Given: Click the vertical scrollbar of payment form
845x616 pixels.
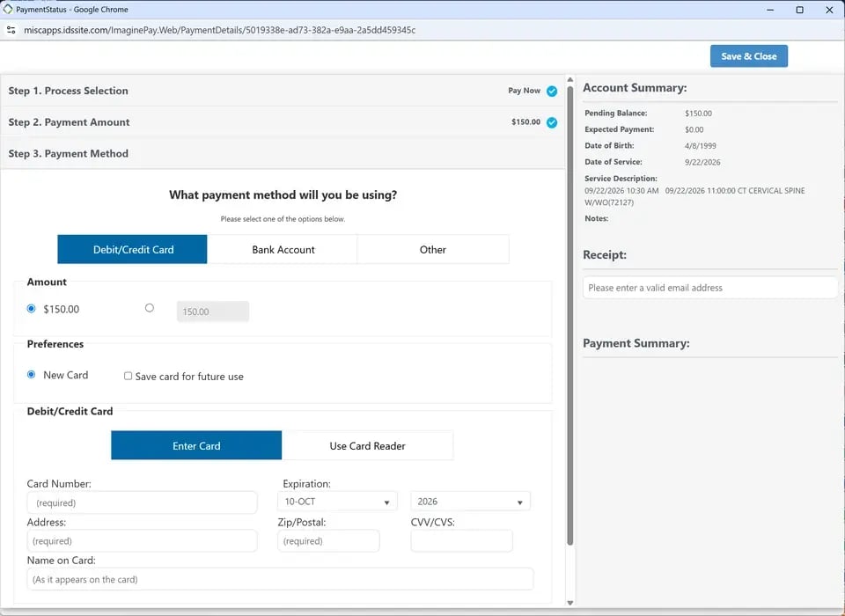Looking at the screenshot, I should point(570,316).
